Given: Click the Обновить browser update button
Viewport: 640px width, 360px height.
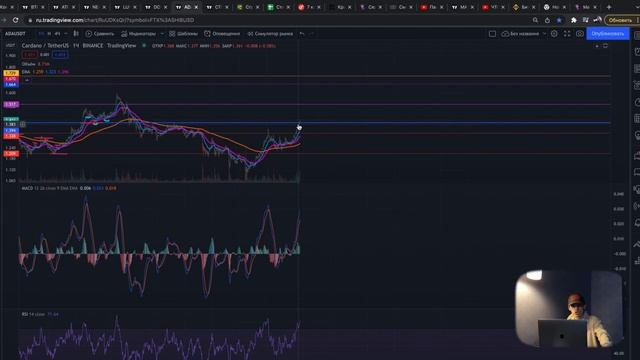Looking at the screenshot, I should click(620, 20).
